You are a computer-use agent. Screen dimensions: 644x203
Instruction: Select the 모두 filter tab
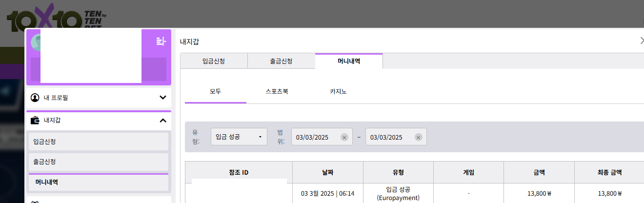(x=215, y=91)
